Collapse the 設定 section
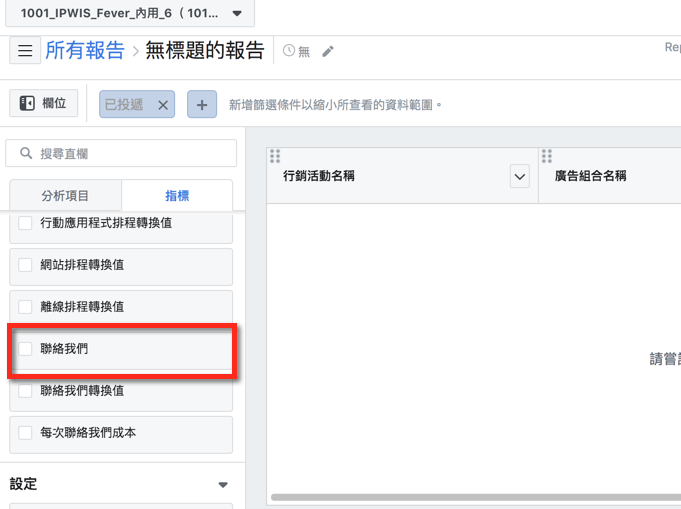681x509 pixels. [222, 485]
